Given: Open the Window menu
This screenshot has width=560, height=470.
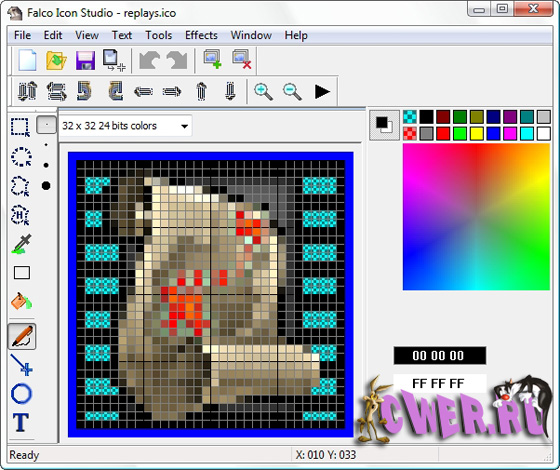Looking at the screenshot, I should pyautogui.click(x=251, y=35).
